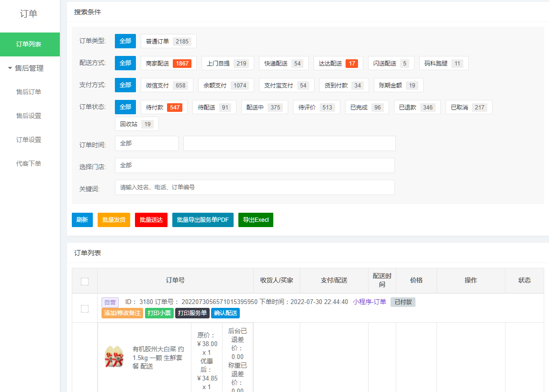
Task: Open the 选择门店 store dropdown
Action: pyautogui.click(x=255, y=165)
